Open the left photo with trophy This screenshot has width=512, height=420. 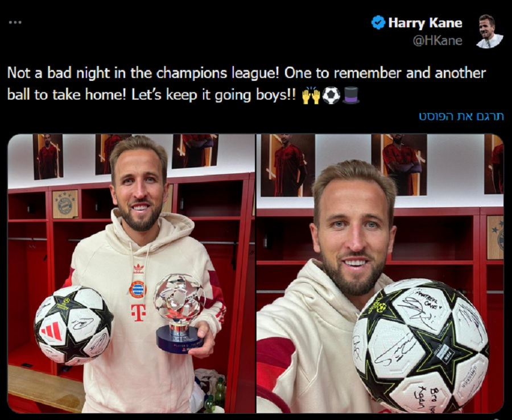(x=131, y=273)
